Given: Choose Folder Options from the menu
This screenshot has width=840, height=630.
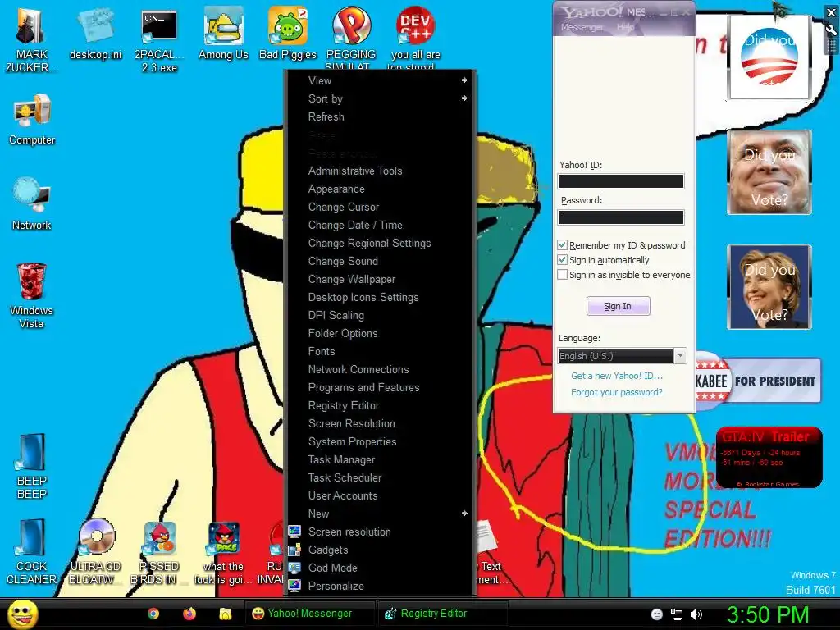Looking at the screenshot, I should point(381,333).
